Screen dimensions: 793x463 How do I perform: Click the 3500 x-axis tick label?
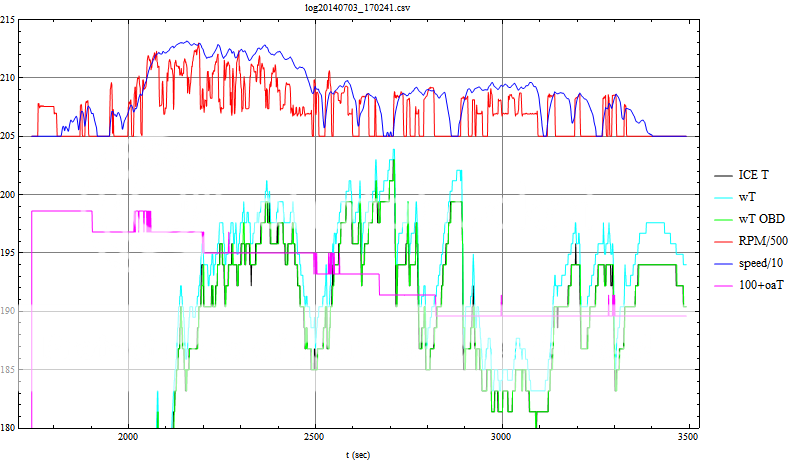pyautogui.click(x=688, y=437)
